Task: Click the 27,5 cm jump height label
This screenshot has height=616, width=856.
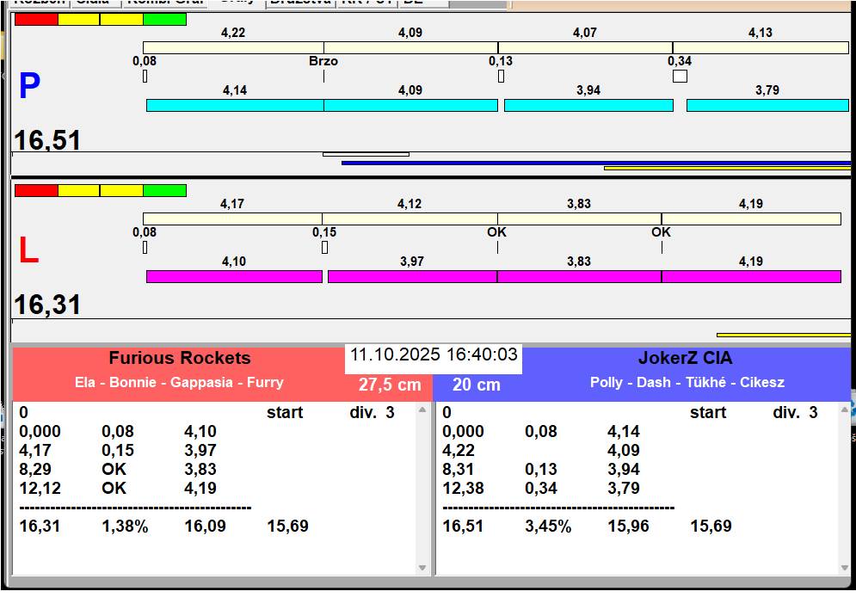Action: tap(390, 385)
